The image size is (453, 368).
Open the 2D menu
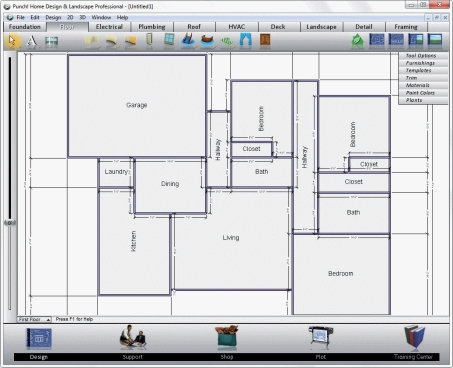(x=70, y=17)
